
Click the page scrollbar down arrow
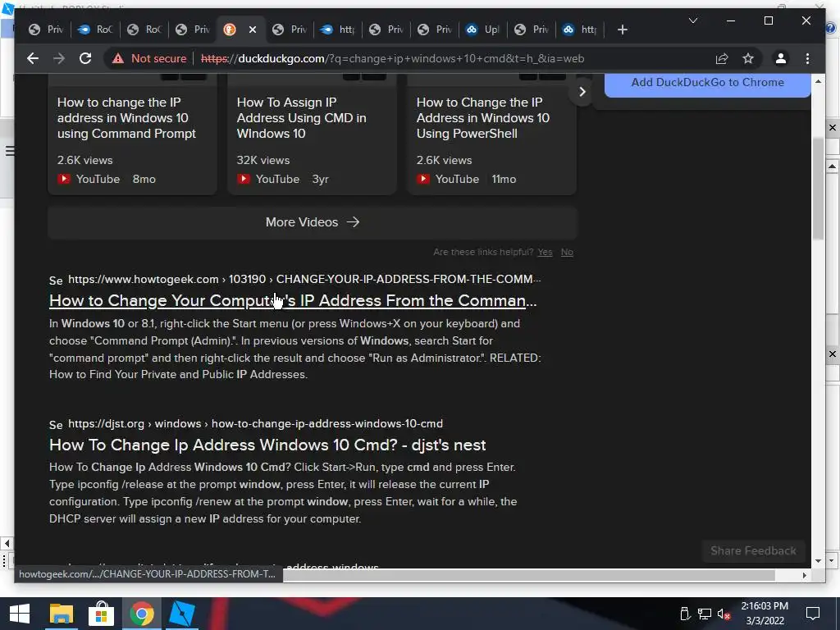pyautogui.click(x=818, y=561)
